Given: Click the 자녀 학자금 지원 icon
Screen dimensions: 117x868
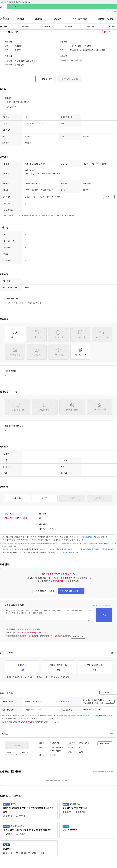Looking at the screenshot, I should point(102,334).
